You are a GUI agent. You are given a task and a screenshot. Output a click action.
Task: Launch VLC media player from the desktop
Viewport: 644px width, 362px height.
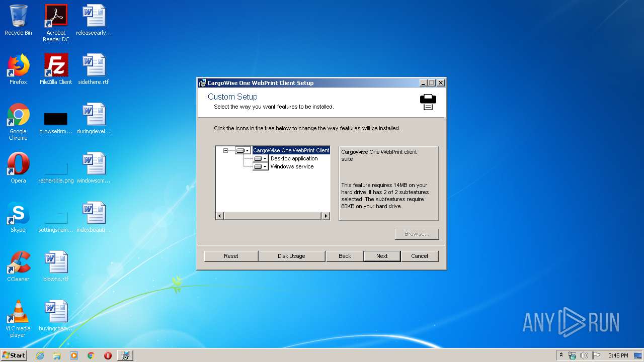[18, 319]
